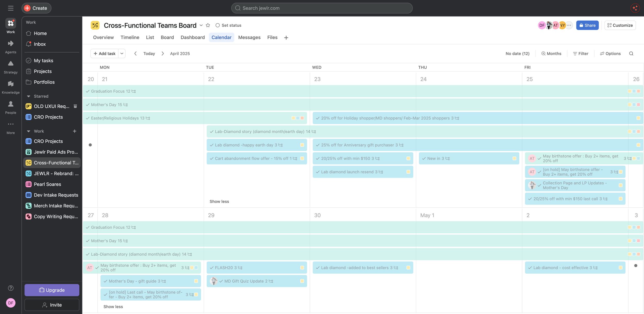Image resolution: width=644 pixels, height=314 pixels.
Task: Toggle completion of Cart abandonment flow offer
Action: (211, 158)
